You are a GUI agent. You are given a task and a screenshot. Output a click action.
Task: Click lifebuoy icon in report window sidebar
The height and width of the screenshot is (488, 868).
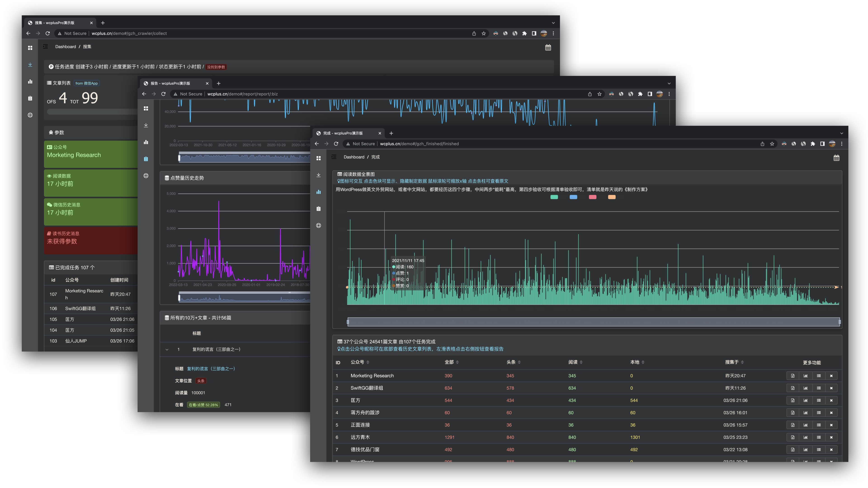point(146,176)
